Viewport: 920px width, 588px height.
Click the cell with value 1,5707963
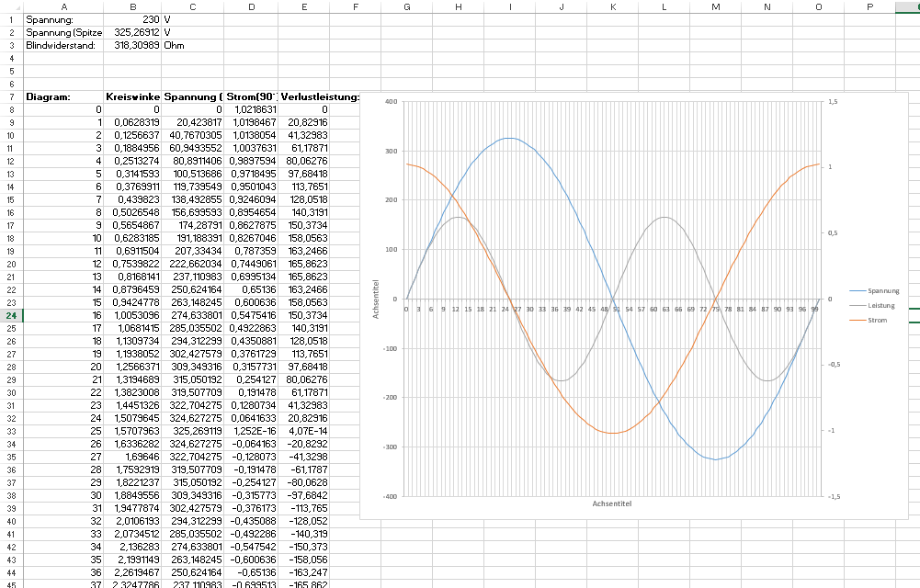pyautogui.click(x=133, y=431)
